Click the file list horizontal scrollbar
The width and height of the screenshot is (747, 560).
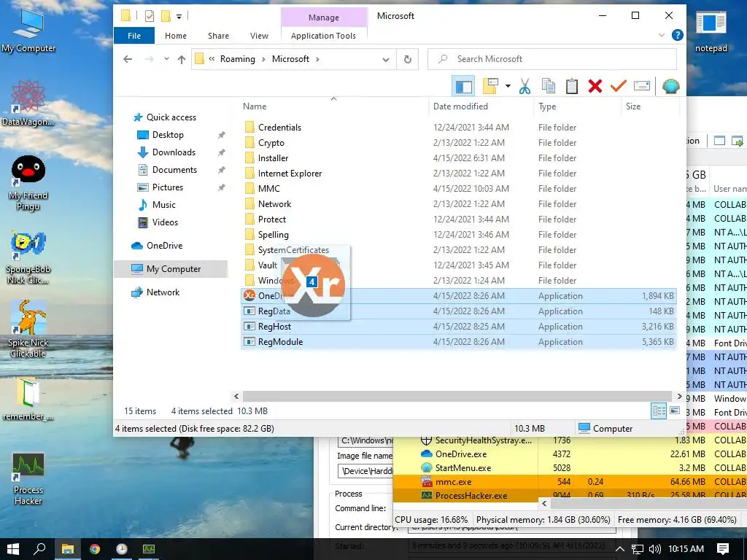[457, 396]
